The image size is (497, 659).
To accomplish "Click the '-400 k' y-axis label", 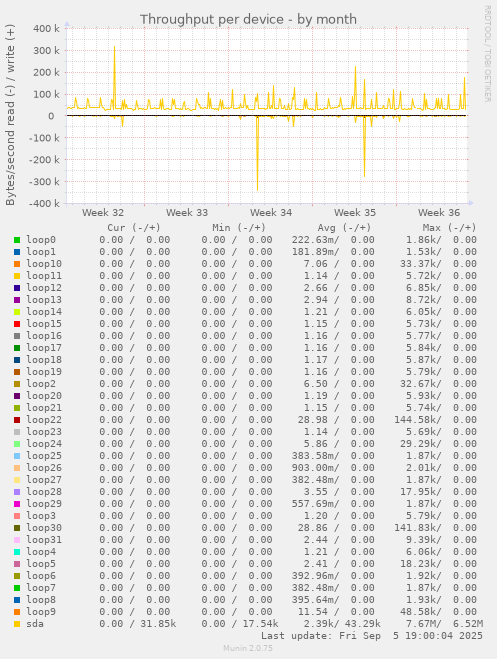I will tap(44, 203).
